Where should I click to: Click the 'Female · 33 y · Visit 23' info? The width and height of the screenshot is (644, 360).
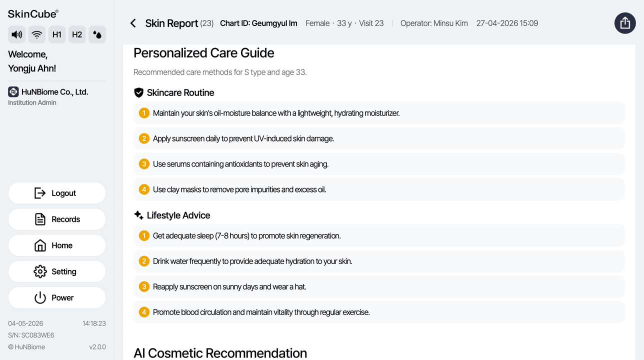tap(344, 23)
